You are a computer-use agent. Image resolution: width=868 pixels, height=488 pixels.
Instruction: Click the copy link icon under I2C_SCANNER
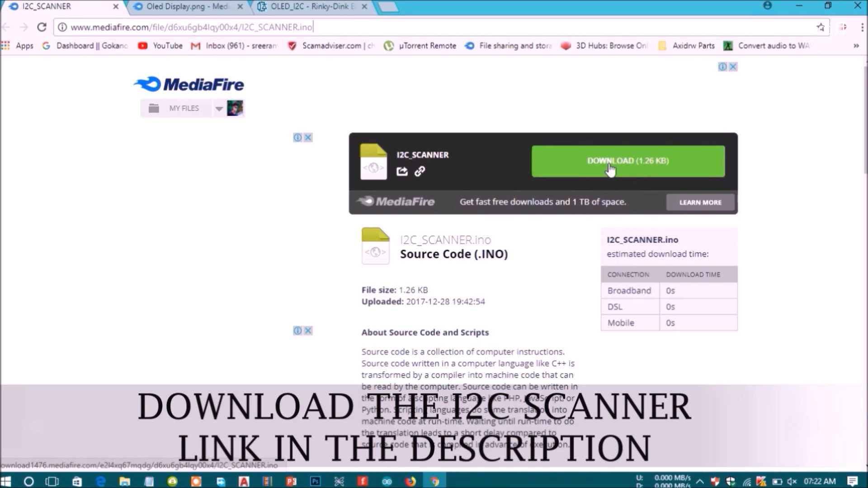tap(420, 171)
